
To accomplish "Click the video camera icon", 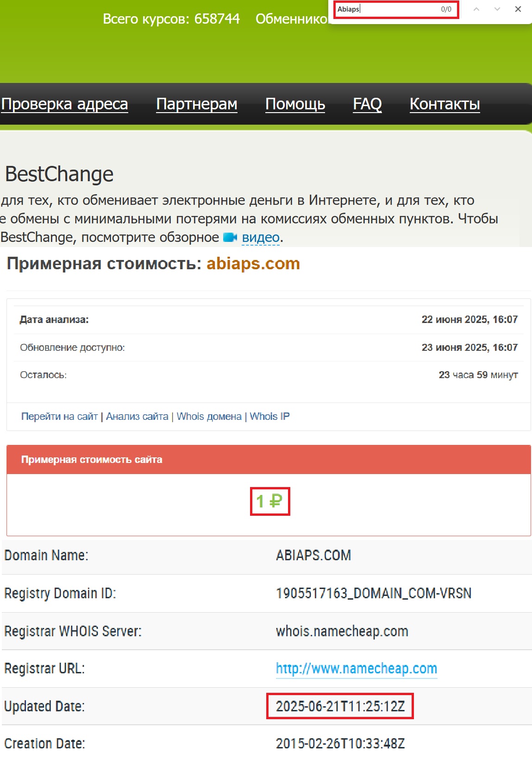I will point(230,237).
